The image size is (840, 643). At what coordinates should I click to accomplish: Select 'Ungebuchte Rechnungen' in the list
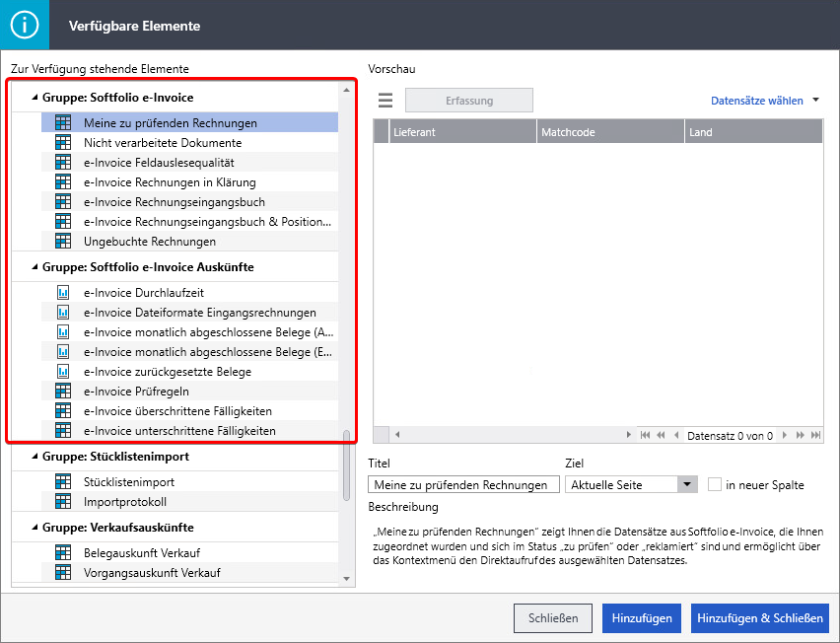[x=189, y=241]
